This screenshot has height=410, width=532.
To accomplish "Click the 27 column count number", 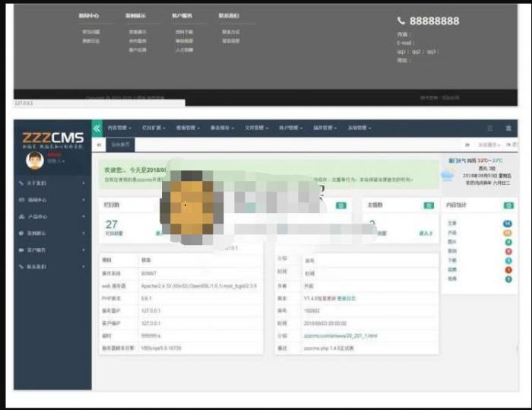I will [112, 224].
